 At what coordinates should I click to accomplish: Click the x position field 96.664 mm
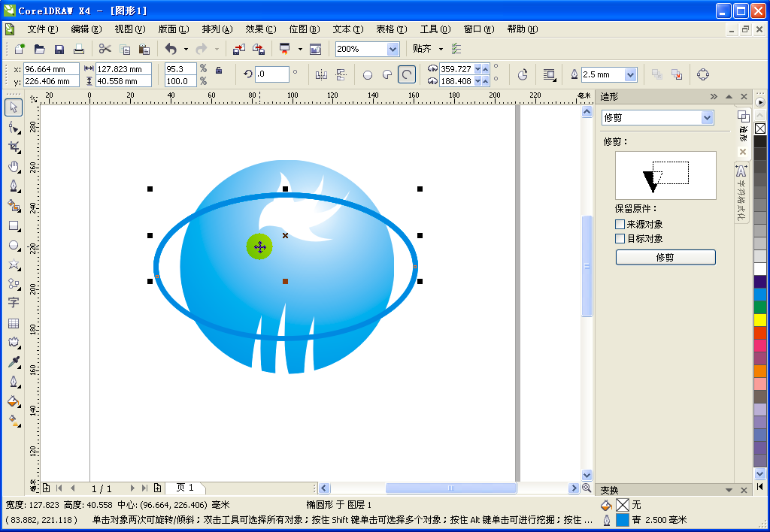point(51,69)
